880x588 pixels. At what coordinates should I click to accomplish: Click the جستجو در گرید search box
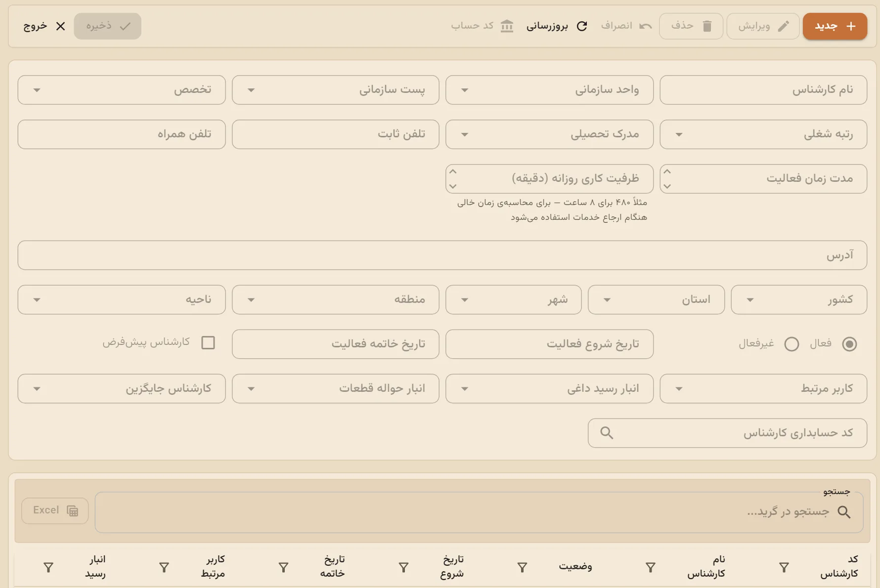pyautogui.click(x=479, y=512)
